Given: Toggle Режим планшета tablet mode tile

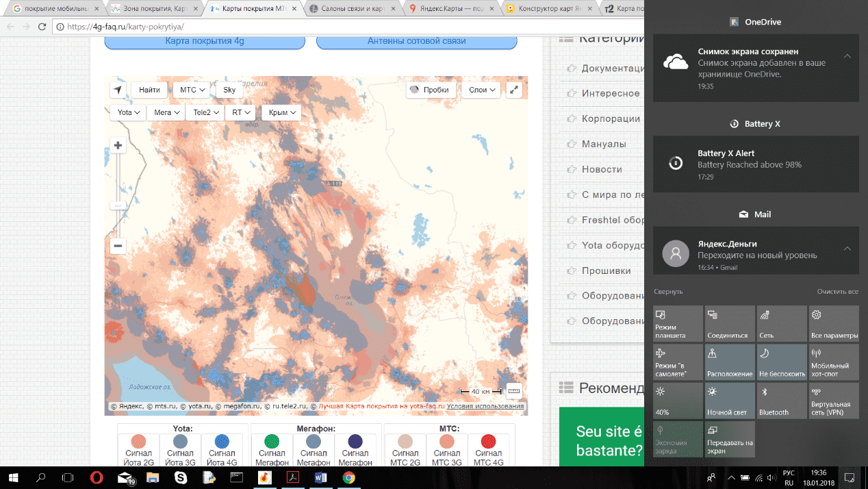Looking at the screenshot, I should (x=678, y=323).
